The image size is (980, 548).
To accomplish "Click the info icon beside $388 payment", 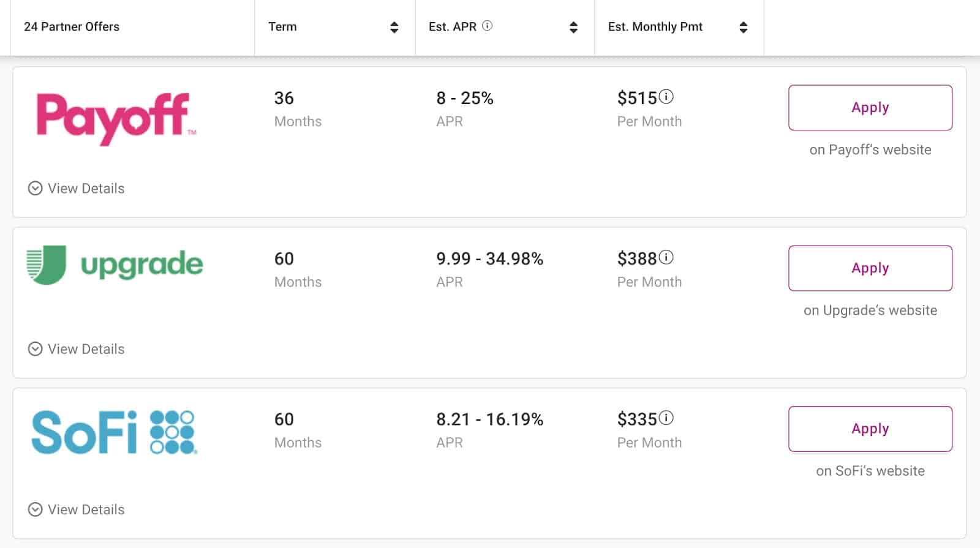I will tap(666, 257).
